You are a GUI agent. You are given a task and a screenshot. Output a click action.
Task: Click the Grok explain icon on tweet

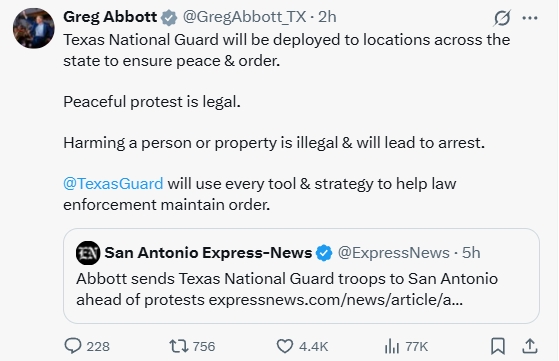pyautogui.click(x=502, y=18)
